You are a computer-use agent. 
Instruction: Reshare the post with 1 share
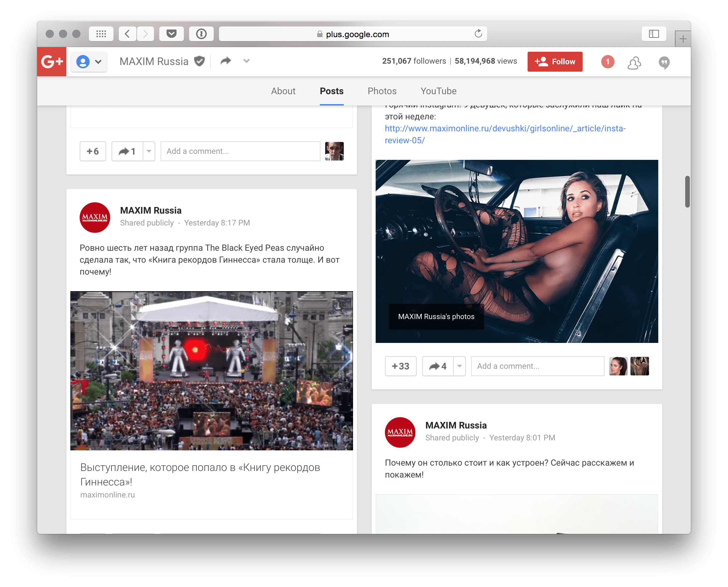(127, 151)
